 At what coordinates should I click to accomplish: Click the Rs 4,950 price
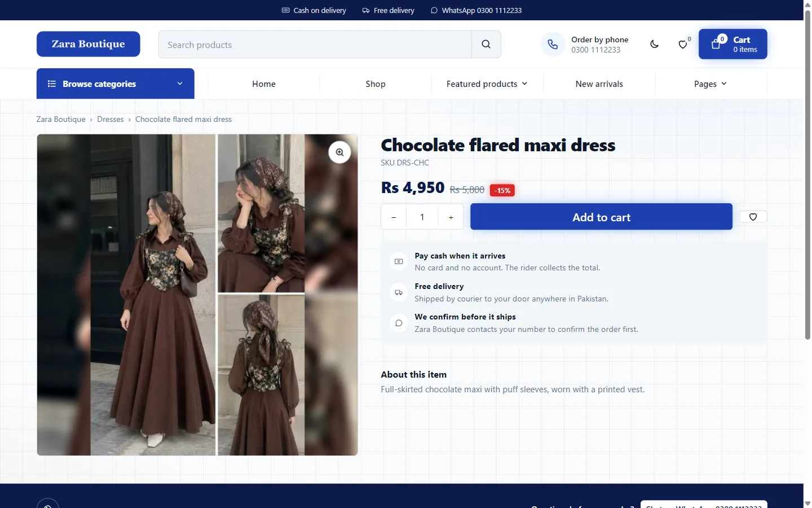click(x=413, y=187)
